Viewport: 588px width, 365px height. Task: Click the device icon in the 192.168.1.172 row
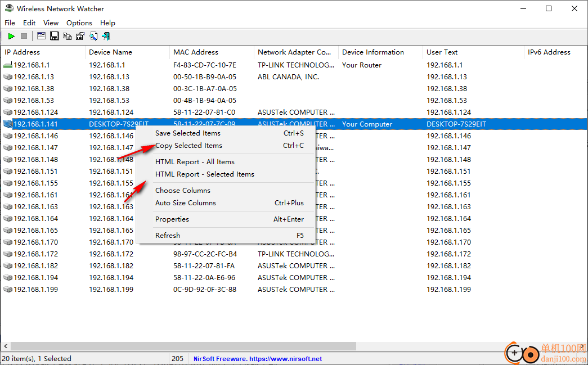click(x=8, y=254)
